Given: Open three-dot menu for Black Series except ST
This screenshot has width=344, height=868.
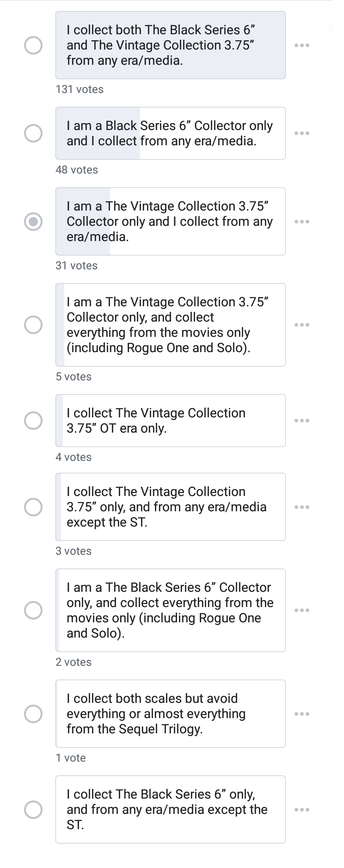Looking at the screenshot, I should pos(301,810).
